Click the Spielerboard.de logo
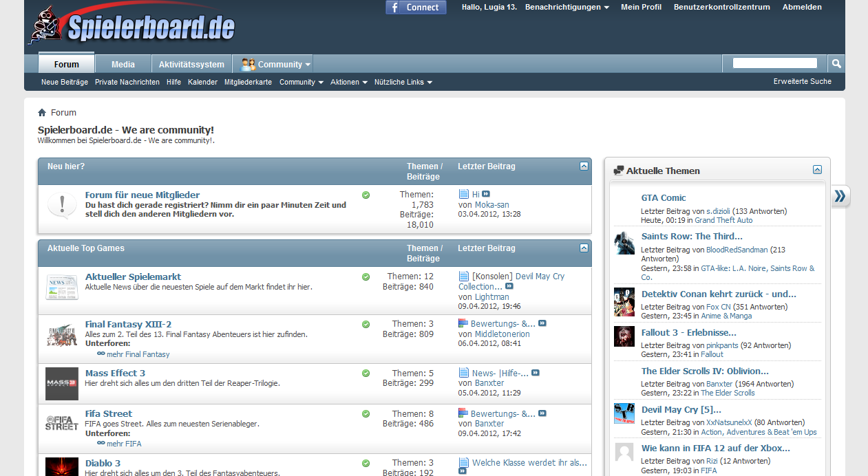 132,25
